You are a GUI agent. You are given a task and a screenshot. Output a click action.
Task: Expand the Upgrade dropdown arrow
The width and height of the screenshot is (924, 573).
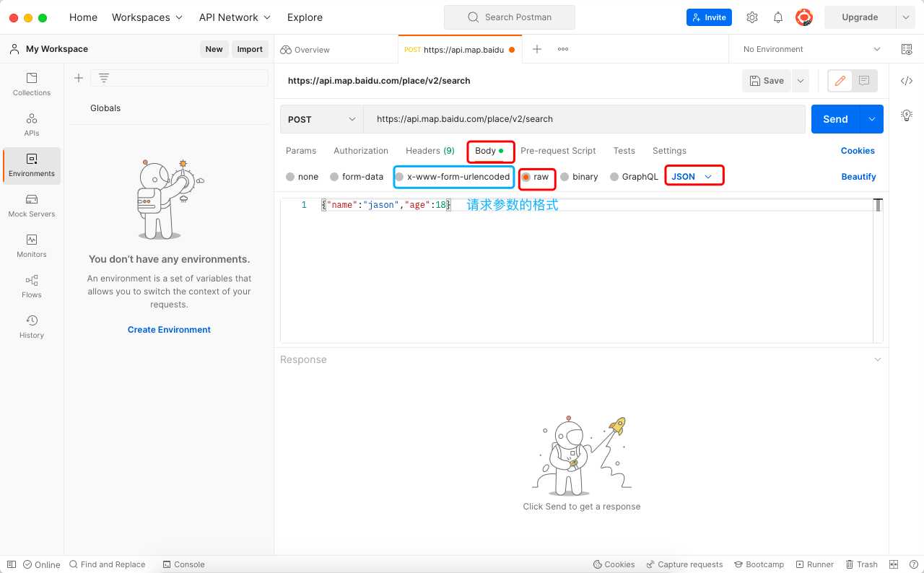[906, 17]
